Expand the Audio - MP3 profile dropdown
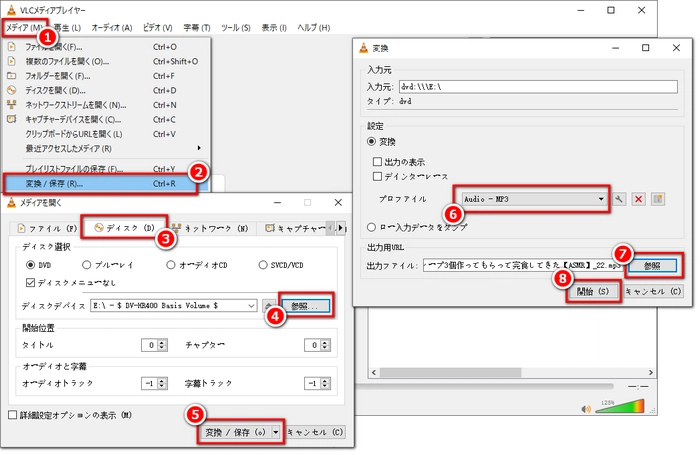The image size is (700, 455). click(x=601, y=199)
